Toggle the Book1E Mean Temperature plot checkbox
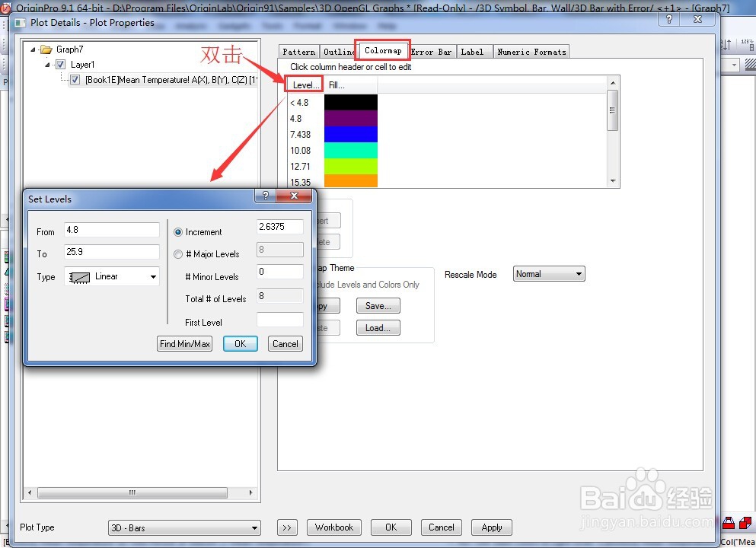756x548 pixels. click(x=75, y=80)
